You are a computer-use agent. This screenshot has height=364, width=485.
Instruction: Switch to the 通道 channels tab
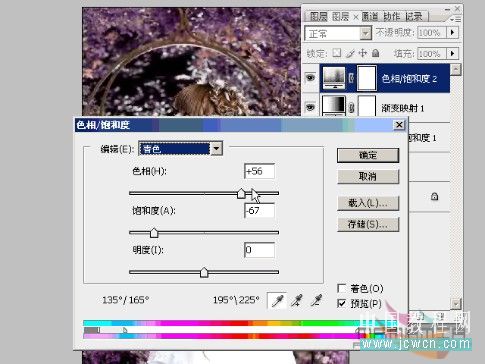pos(370,16)
